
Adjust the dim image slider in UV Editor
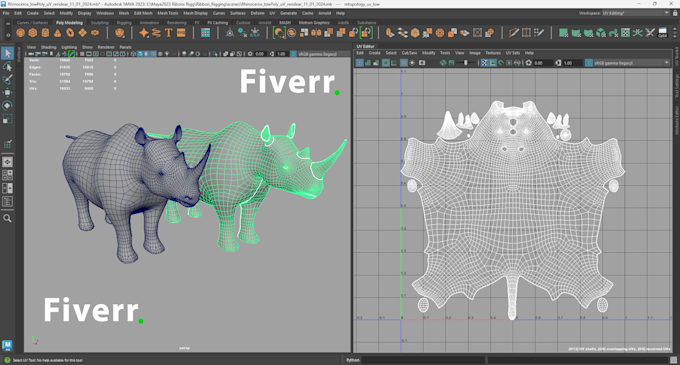pos(466,63)
